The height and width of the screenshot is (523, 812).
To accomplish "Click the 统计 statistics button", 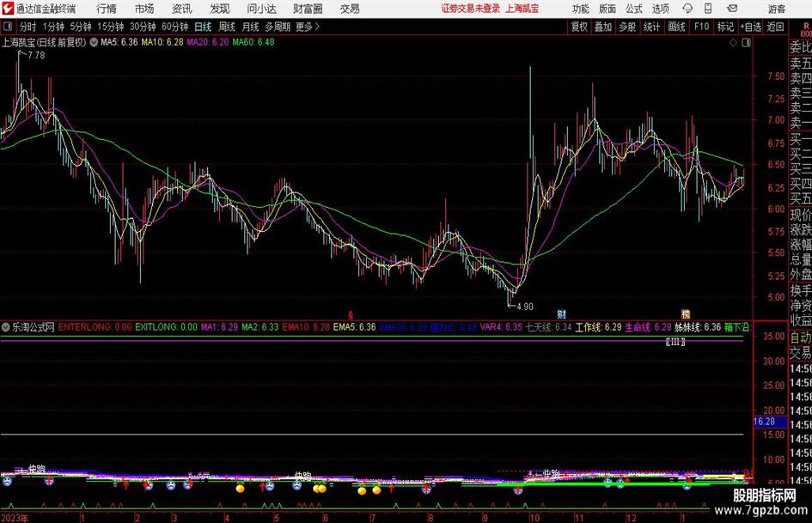I will 652,27.
